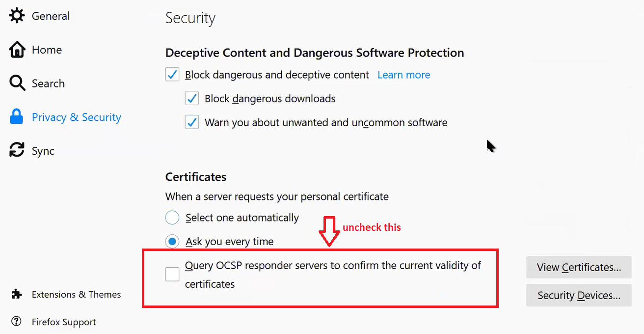This screenshot has height=334, width=644.
Task: Select the Privacy & Security lock icon
Action: coord(16,117)
